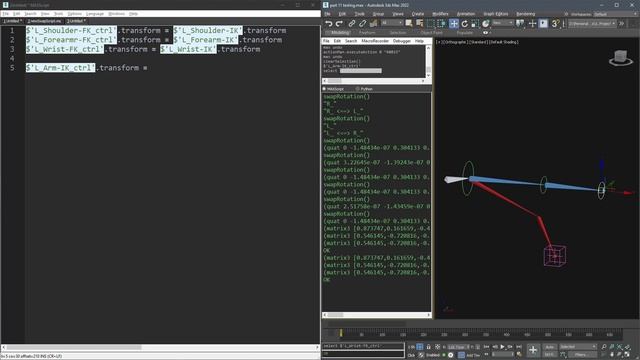This screenshot has width=640, height=360.
Task: Open the key filter 'Selected' dropdown
Action: click(x=578, y=347)
